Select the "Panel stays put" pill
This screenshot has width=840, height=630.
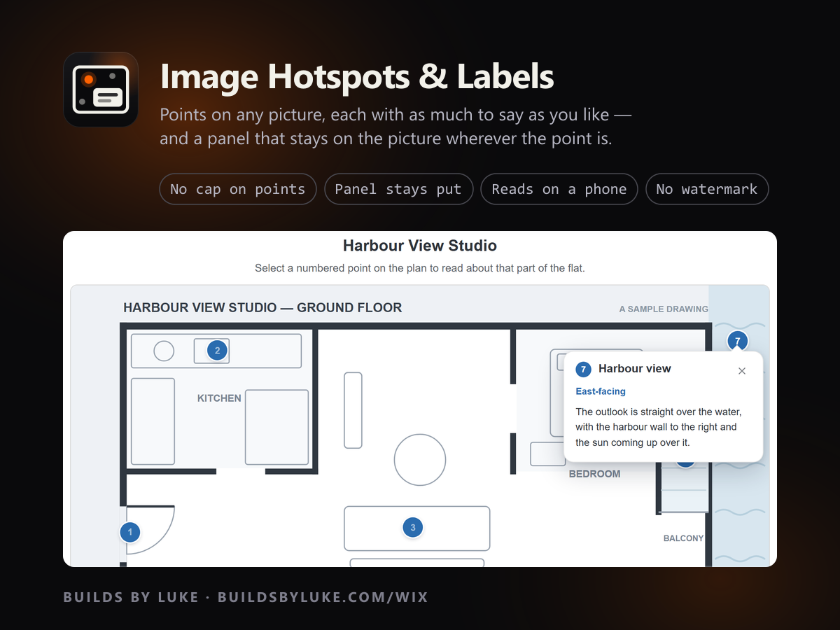398,189
